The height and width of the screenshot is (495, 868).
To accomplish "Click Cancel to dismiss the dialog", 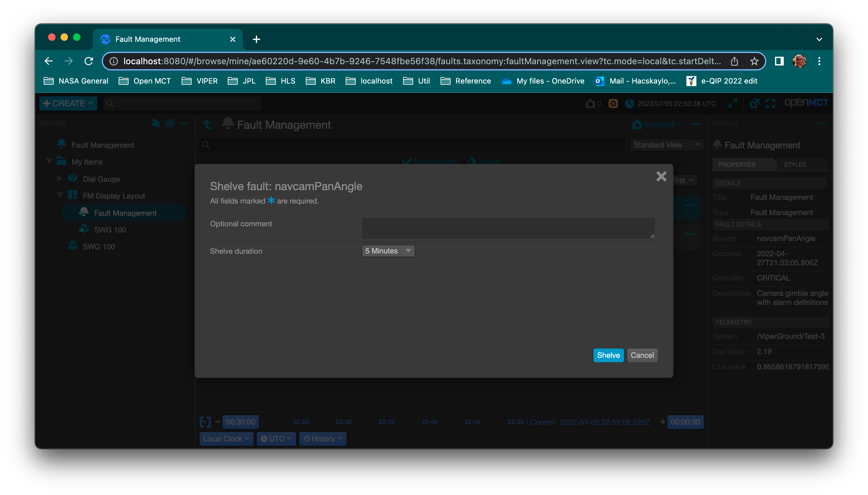I will (x=642, y=355).
